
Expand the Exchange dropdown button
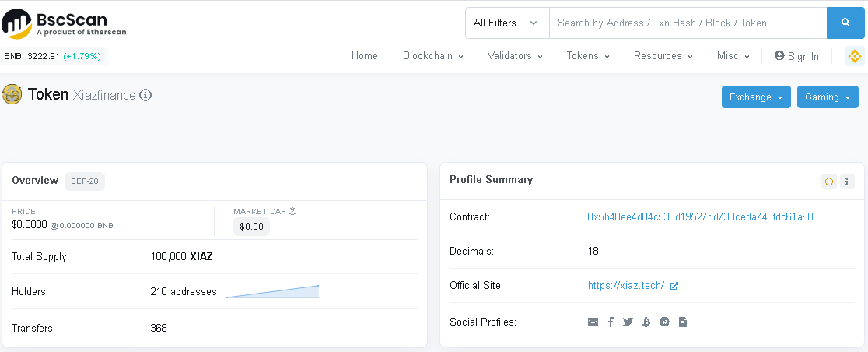coord(756,97)
